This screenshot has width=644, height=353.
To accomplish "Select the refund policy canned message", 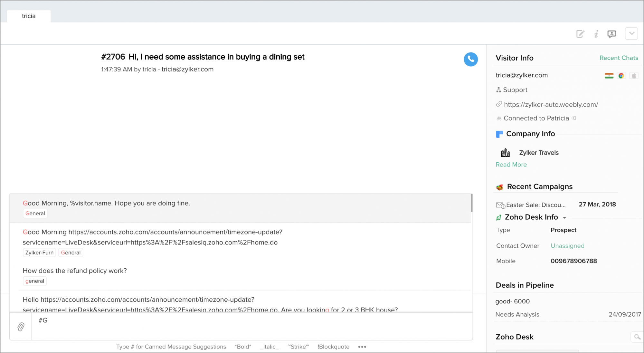I will [75, 271].
